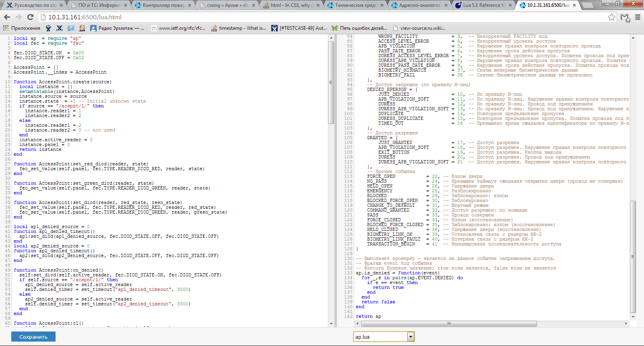Viewport: 644px width, 346px height.
Task: Click the envelope mail bookmark icon
Action: coord(71,28)
